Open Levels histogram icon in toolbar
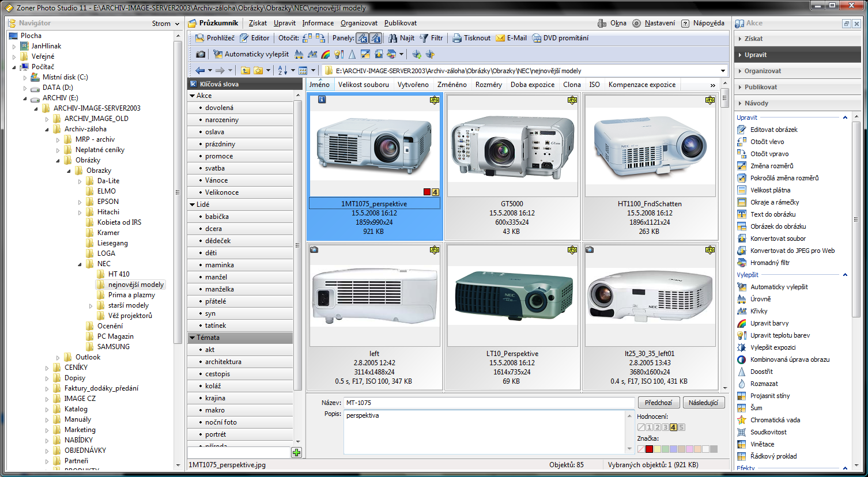868x477 pixels. pyautogui.click(x=299, y=54)
